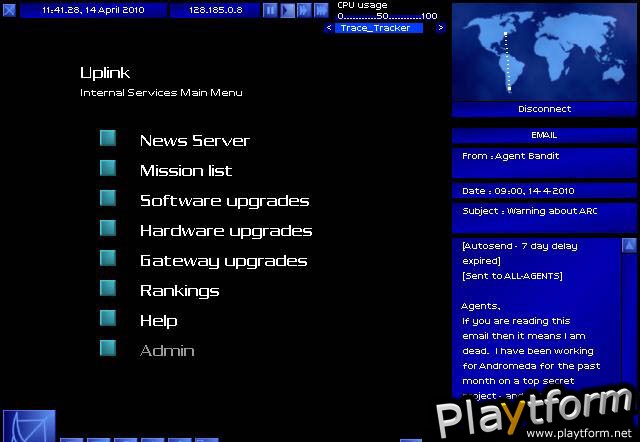The width and height of the screenshot is (640, 442).
Task: Click the square bullet beside News Server
Action: [108, 138]
